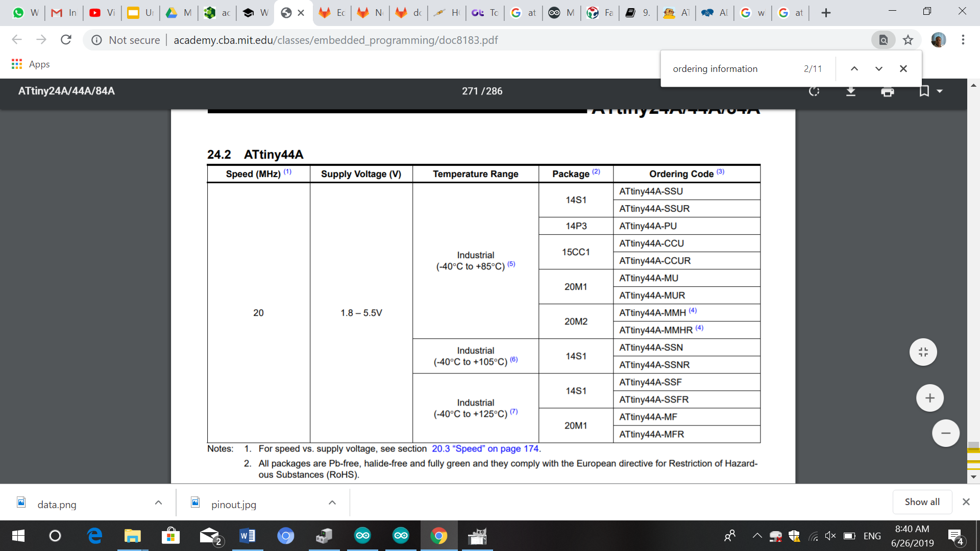Expand data.png download options
Viewport: 980px width, 551px height.
(158, 503)
